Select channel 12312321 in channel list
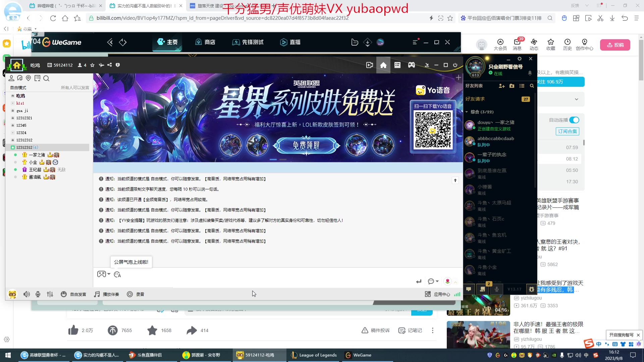 pyautogui.click(x=24, y=118)
